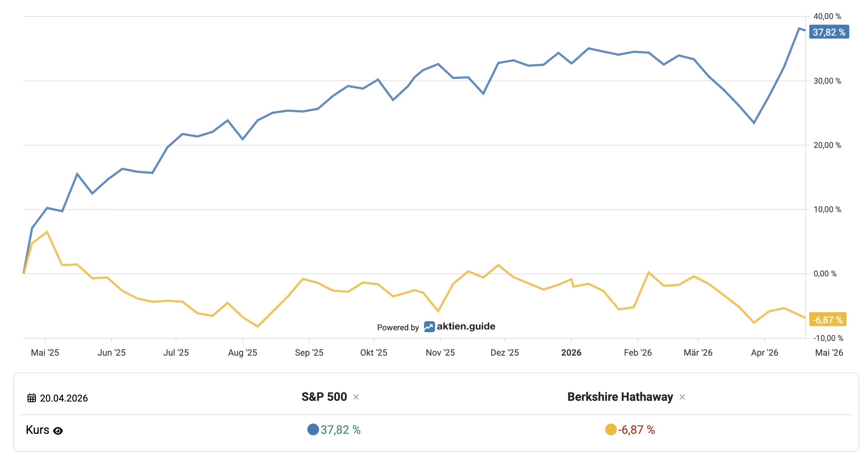868x461 pixels.
Task: Click the aktien.guide chart logo icon
Action: (x=429, y=327)
